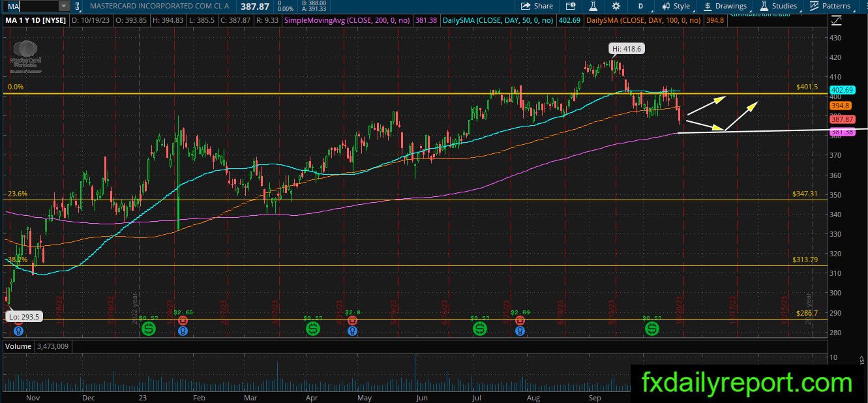
Task: Click the green dividend icon in April
Action: [314, 329]
